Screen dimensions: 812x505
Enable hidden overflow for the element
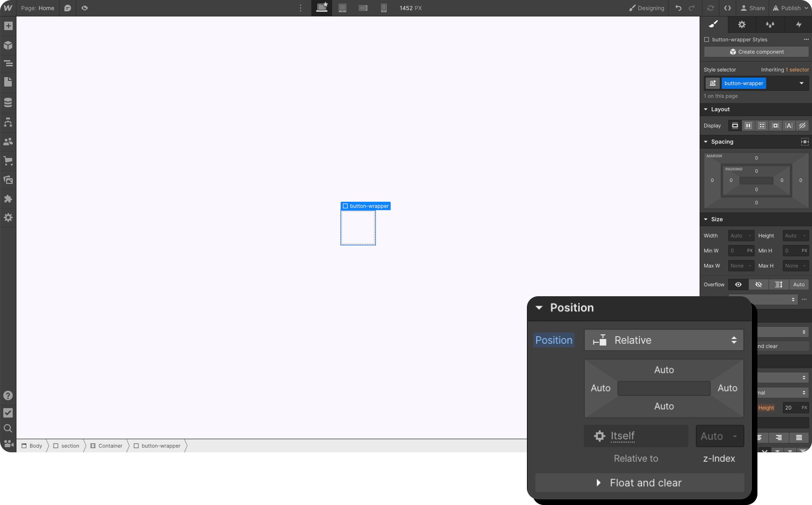758,284
